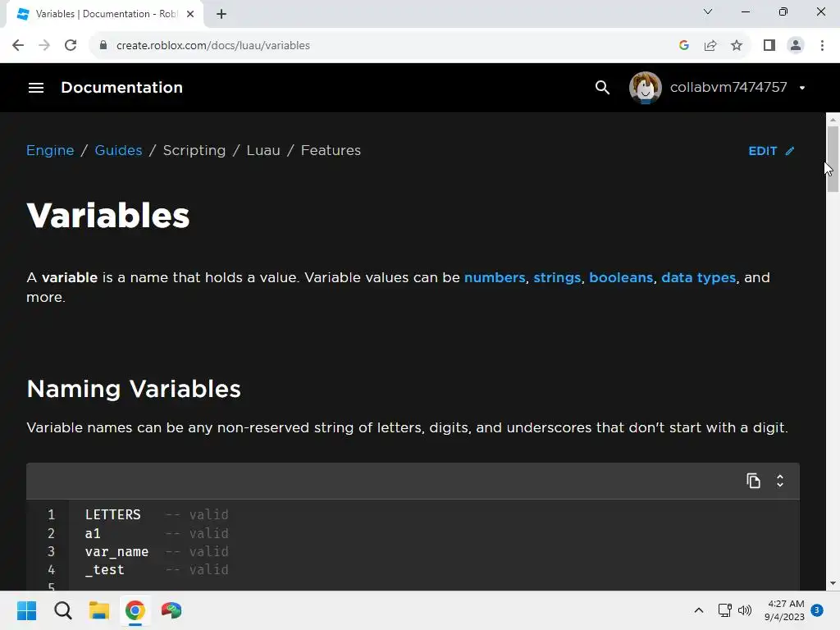Open the collabvm7474757 account dropdown
This screenshot has height=630, width=840.
801,88
